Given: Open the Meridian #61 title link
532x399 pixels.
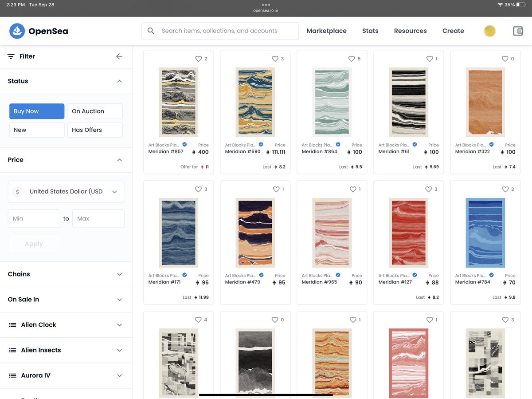Looking at the screenshot, I should pyautogui.click(x=394, y=152).
